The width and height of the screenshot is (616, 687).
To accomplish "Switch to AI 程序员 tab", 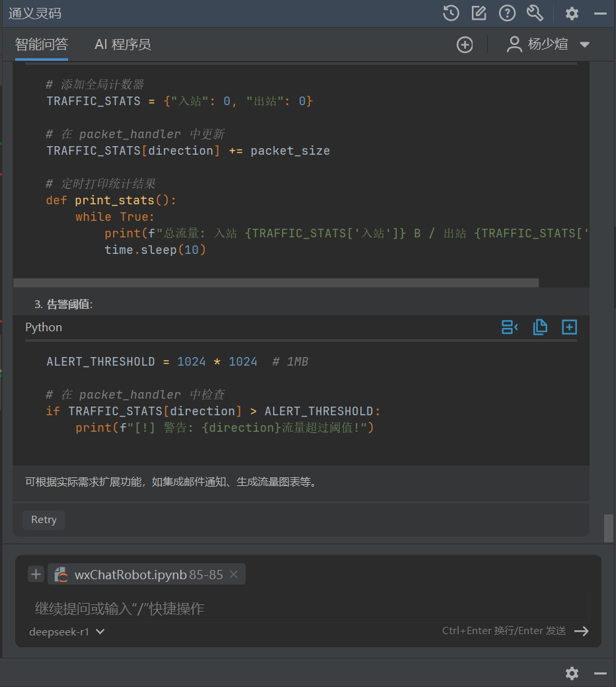I will coord(123,44).
